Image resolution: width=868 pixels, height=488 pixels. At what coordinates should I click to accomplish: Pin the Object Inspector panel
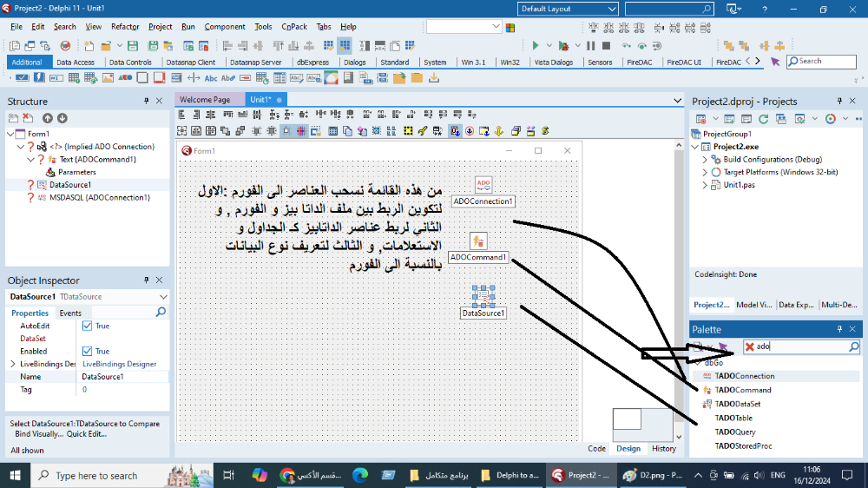pos(146,280)
